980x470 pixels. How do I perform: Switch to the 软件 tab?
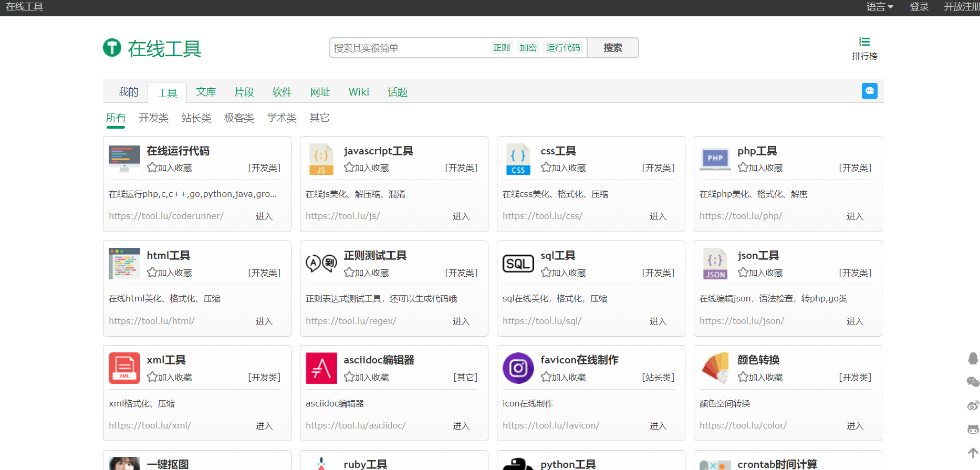tap(282, 92)
